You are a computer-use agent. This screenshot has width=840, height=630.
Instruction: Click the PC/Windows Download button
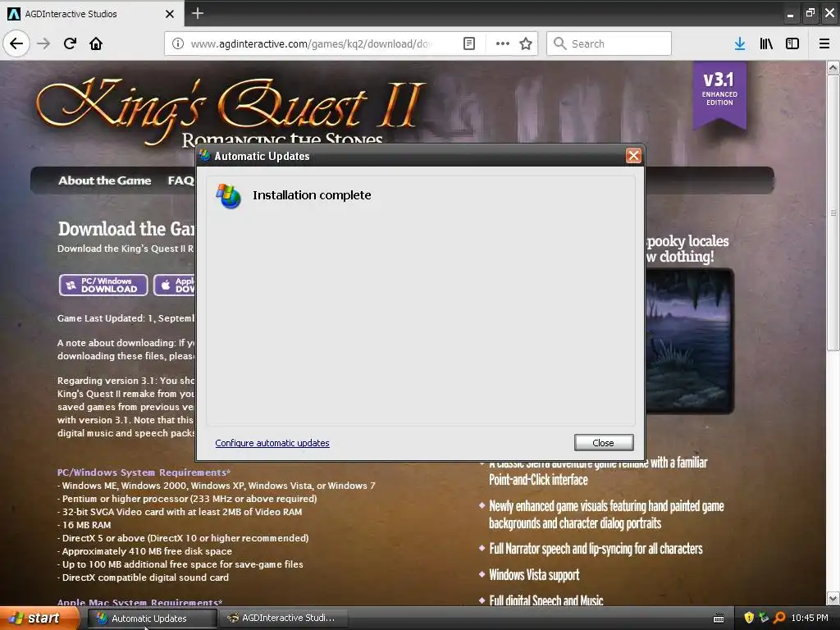click(103, 285)
